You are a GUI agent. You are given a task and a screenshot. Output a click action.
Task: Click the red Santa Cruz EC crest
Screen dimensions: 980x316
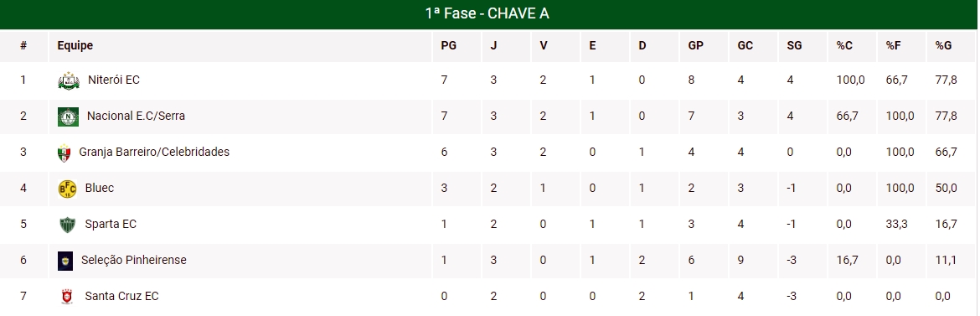[x=67, y=297]
